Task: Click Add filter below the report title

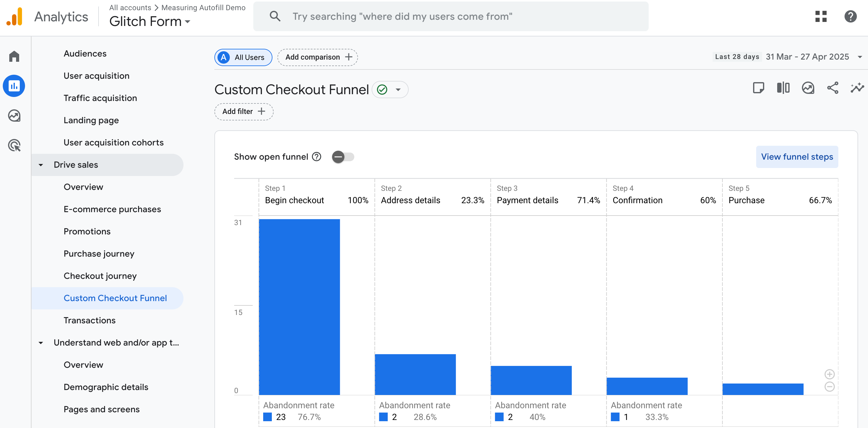Action: [243, 111]
